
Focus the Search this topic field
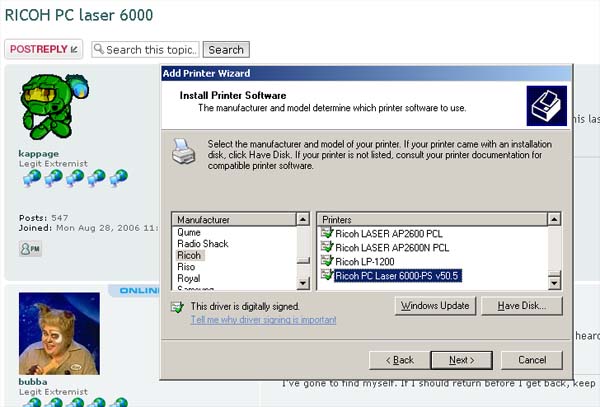click(x=145, y=50)
